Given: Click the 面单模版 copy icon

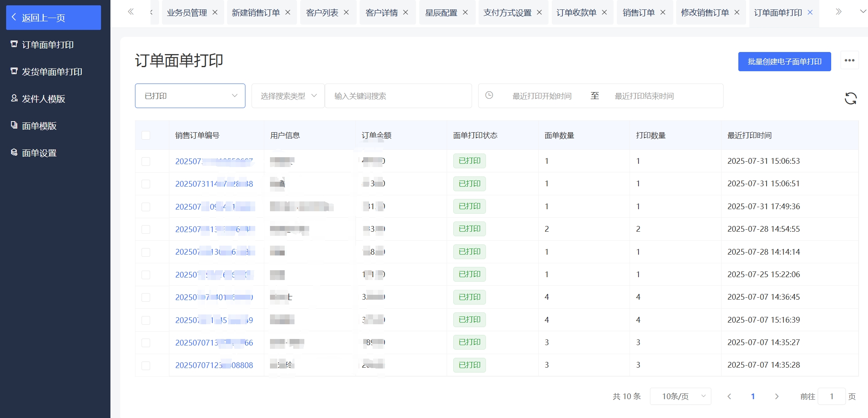Looking at the screenshot, I should tap(14, 125).
